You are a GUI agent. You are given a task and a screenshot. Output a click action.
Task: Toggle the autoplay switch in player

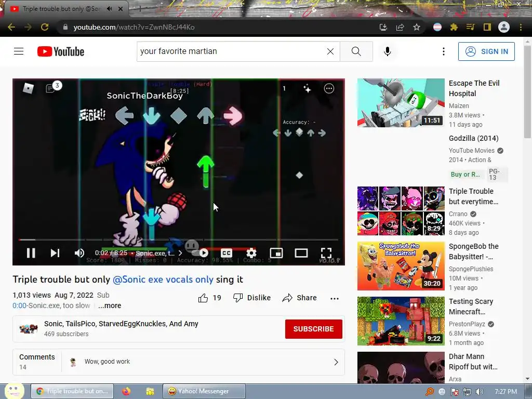tap(200, 253)
